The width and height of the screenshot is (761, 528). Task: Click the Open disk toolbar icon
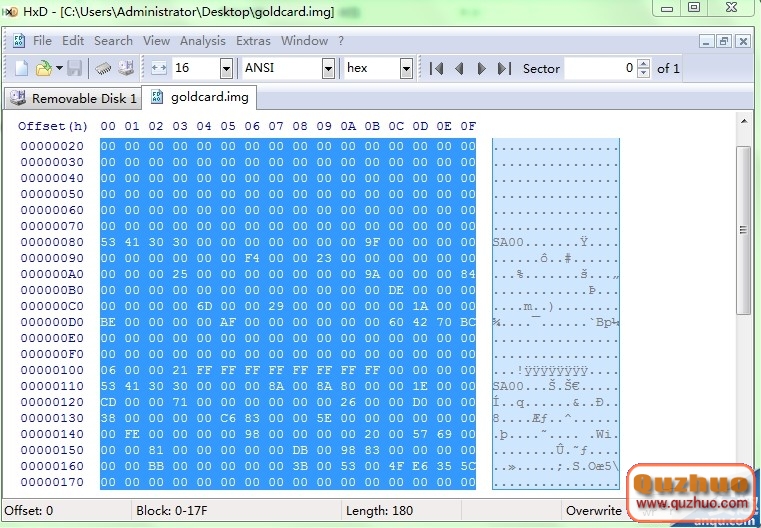coord(126,68)
